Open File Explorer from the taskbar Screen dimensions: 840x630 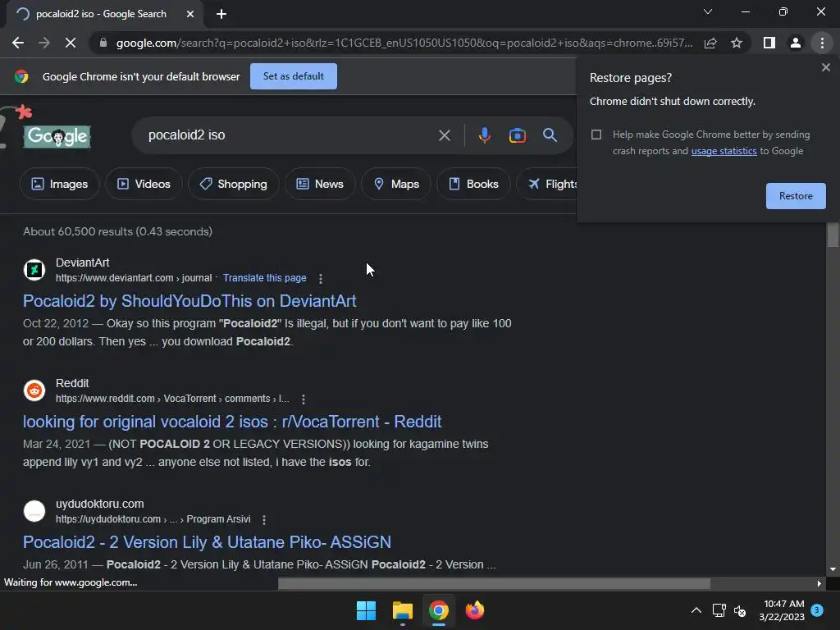(x=402, y=610)
